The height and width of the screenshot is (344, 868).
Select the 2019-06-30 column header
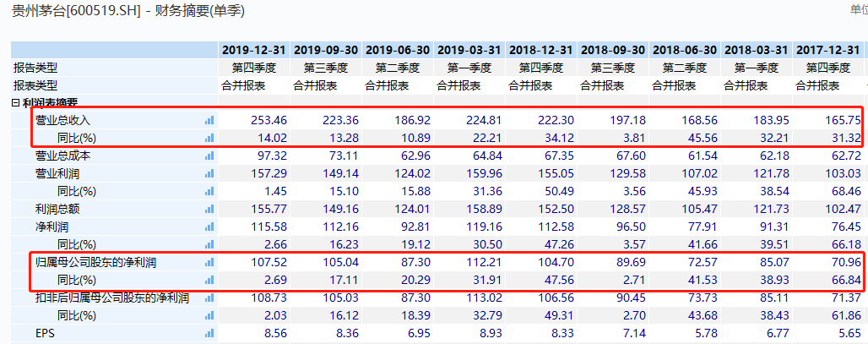(x=398, y=50)
